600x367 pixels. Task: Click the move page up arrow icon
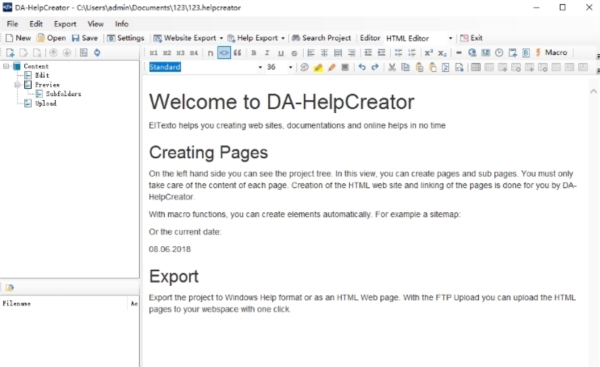coord(54,53)
